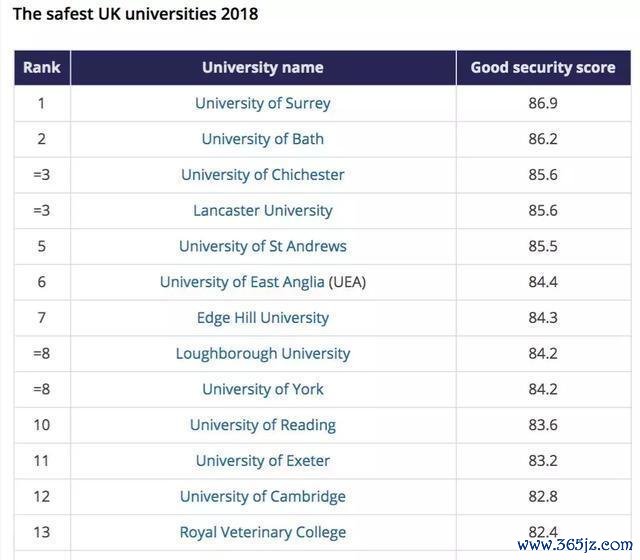Open the University of York link
640x560 pixels.
[262, 389]
